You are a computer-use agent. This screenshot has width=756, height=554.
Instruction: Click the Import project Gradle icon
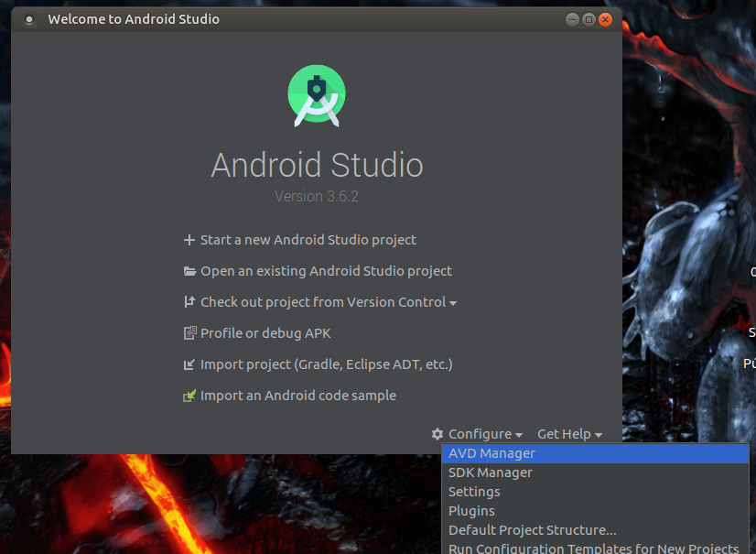[x=189, y=364]
